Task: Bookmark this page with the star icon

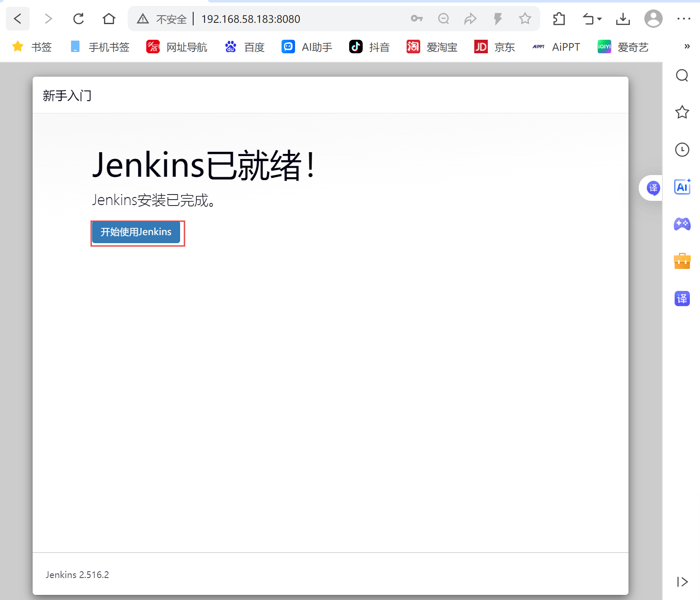Action: [525, 19]
